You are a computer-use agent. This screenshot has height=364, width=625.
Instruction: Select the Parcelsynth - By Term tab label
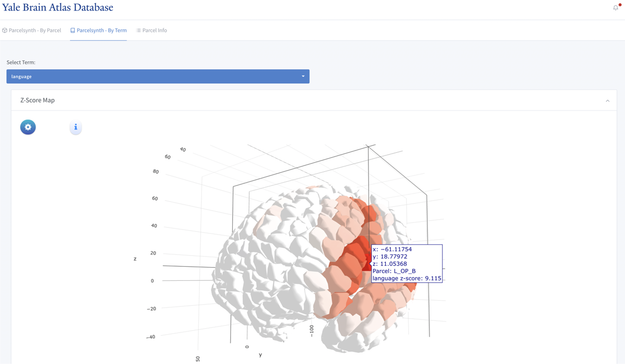click(102, 30)
